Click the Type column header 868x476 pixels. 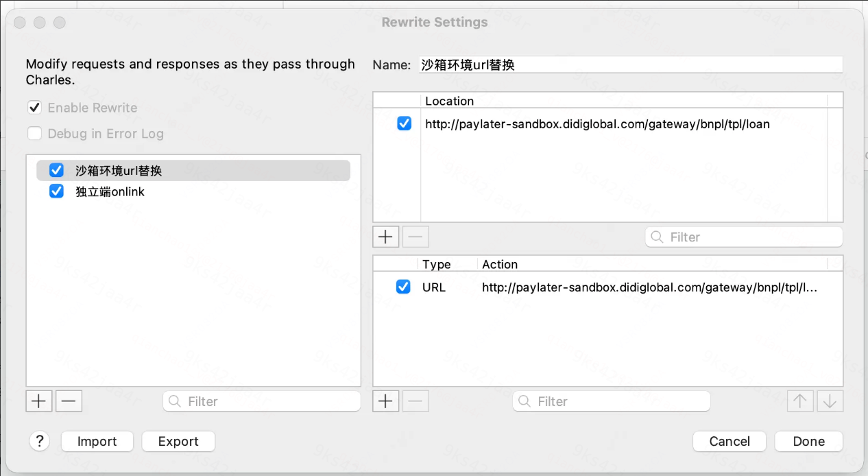point(437,264)
